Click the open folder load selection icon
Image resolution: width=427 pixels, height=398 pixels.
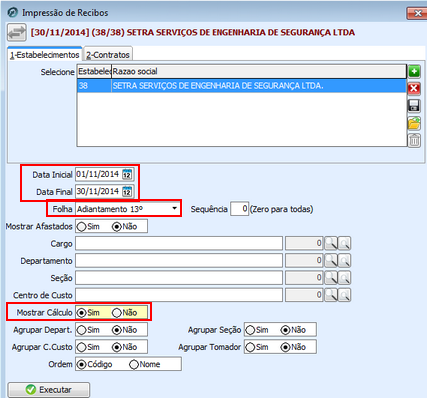pyautogui.click(x=414, y=123)
